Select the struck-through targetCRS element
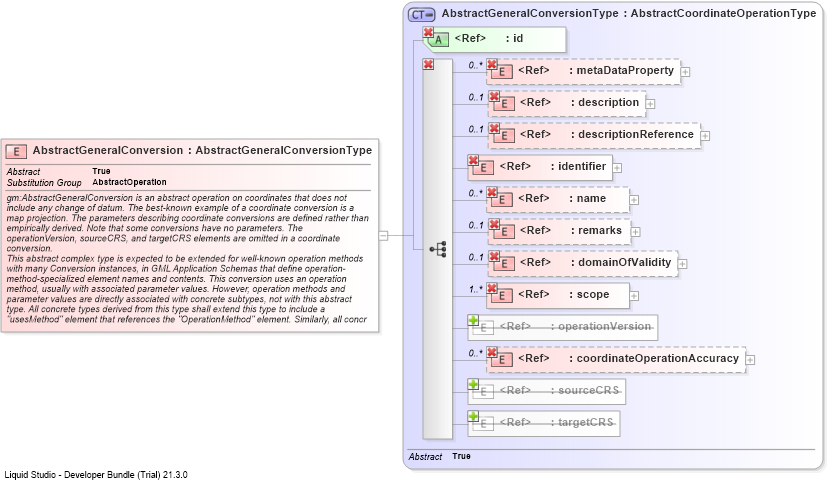The height and width of the screenshot is (480, 827). 544,424
